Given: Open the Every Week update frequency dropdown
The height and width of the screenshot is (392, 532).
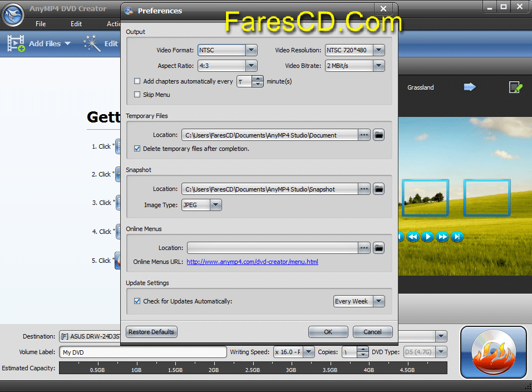Looking at the screenshot, I should click(x=378, y=301).
